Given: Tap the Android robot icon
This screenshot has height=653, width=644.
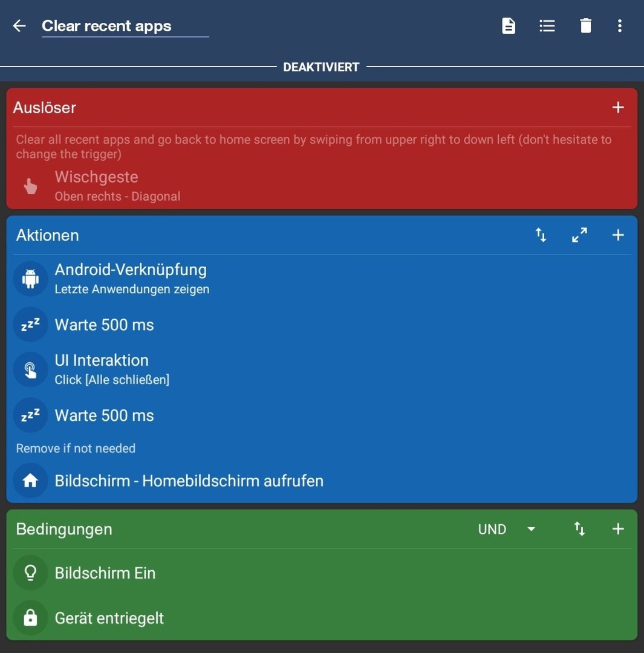Looking at the screenshot, I should (x=30, y=279).
